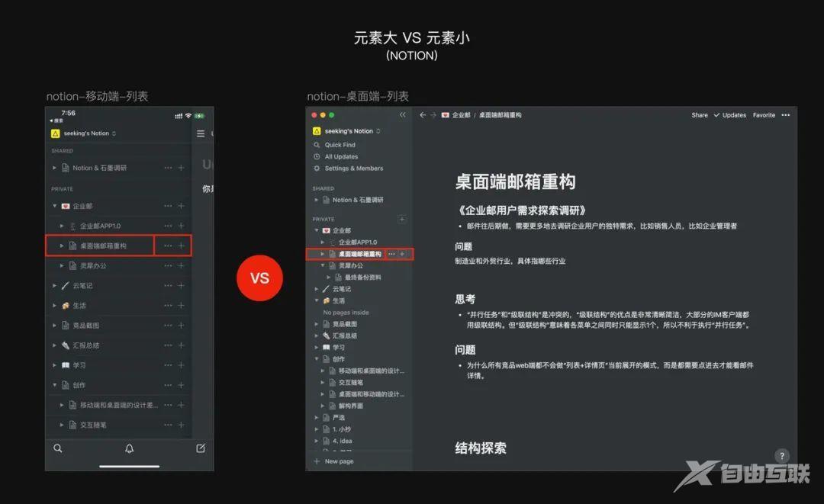This screenshot has width=824, height=504.
Task: Open the 1. 小秒 page in the desktop sidebar
Action: coord(342,429)
